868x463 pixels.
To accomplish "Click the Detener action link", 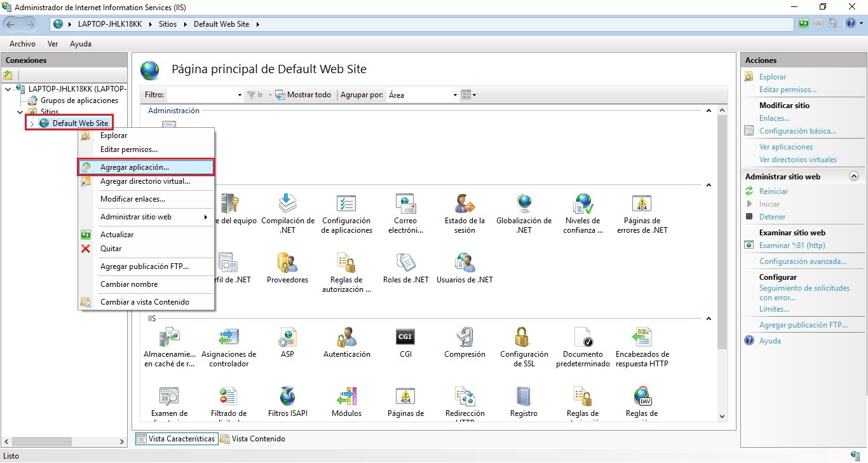I will point(772,217).
